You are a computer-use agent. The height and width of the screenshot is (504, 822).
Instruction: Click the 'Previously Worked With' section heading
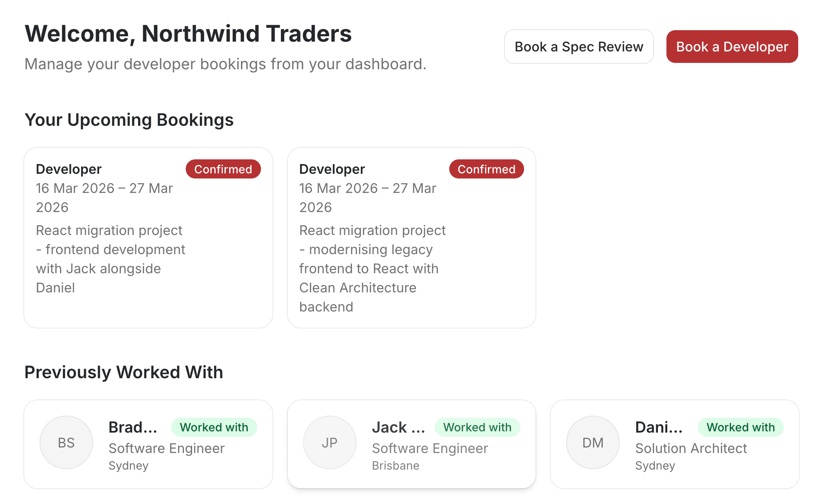(124, 372)
